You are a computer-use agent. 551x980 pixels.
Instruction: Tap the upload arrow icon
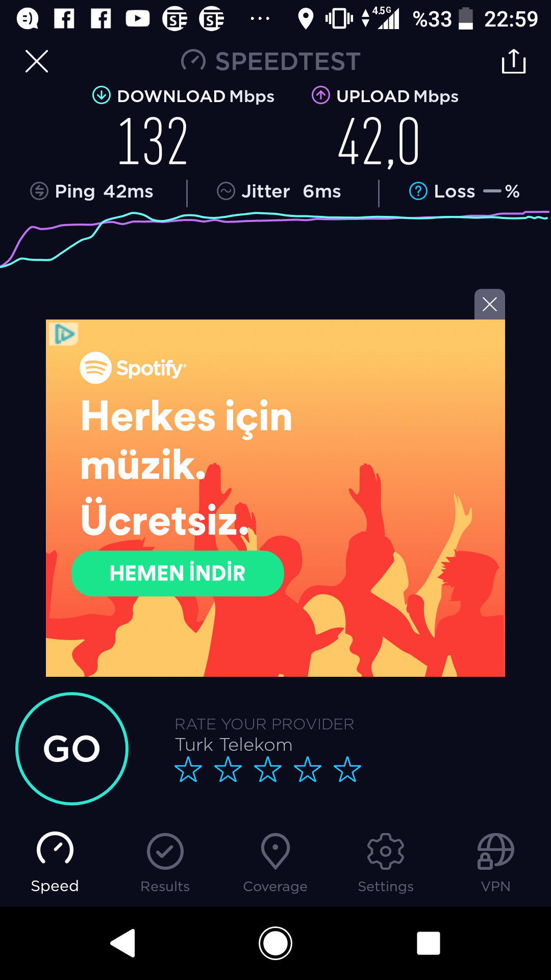click(x=321, y=95)
